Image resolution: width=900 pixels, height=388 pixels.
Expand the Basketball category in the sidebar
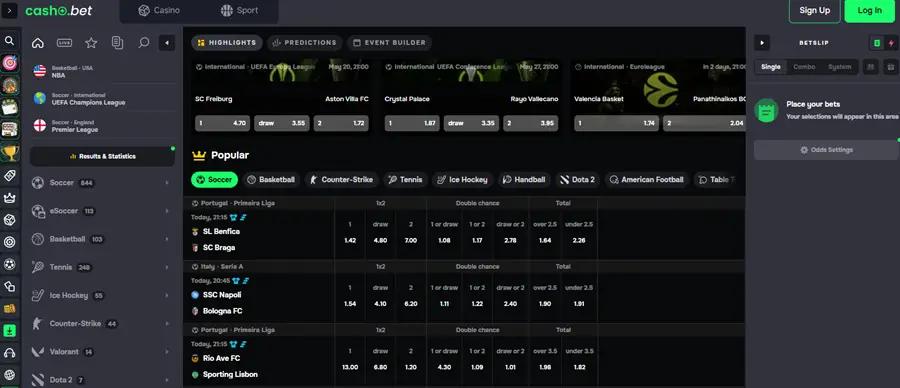[102, 239]
